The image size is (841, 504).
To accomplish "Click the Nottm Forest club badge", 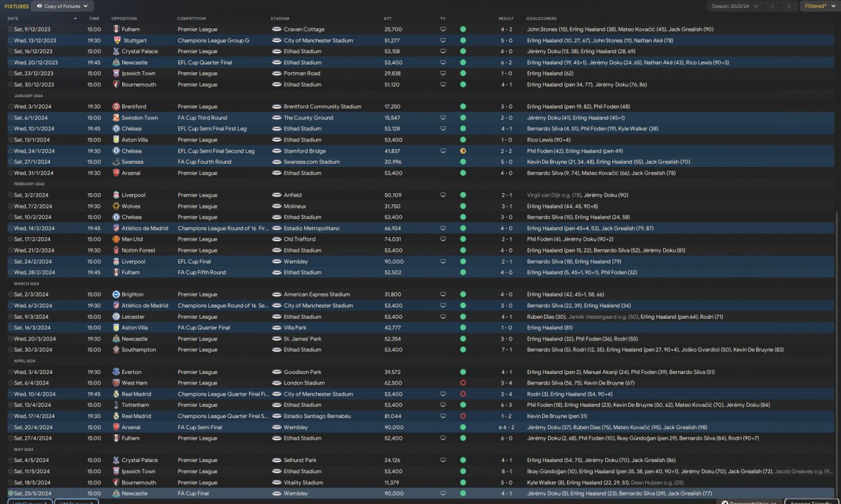I will (116, 250).
